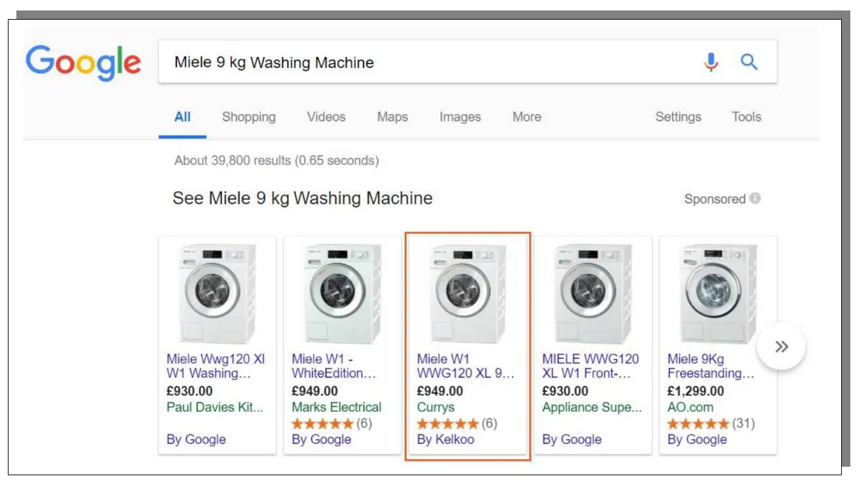Open search Settings
Image resolution: width=868 pixels, height=489 pixels.
tap(678, 117)
